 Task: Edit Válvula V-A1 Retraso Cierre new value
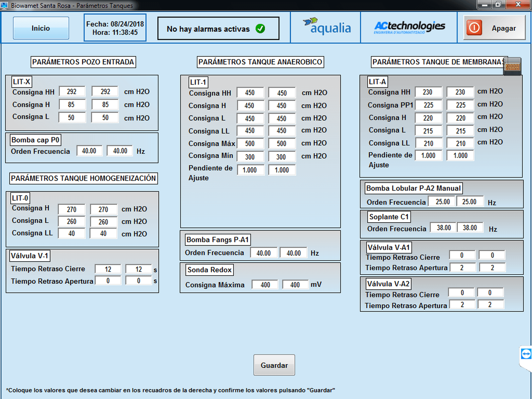(492, 255)
